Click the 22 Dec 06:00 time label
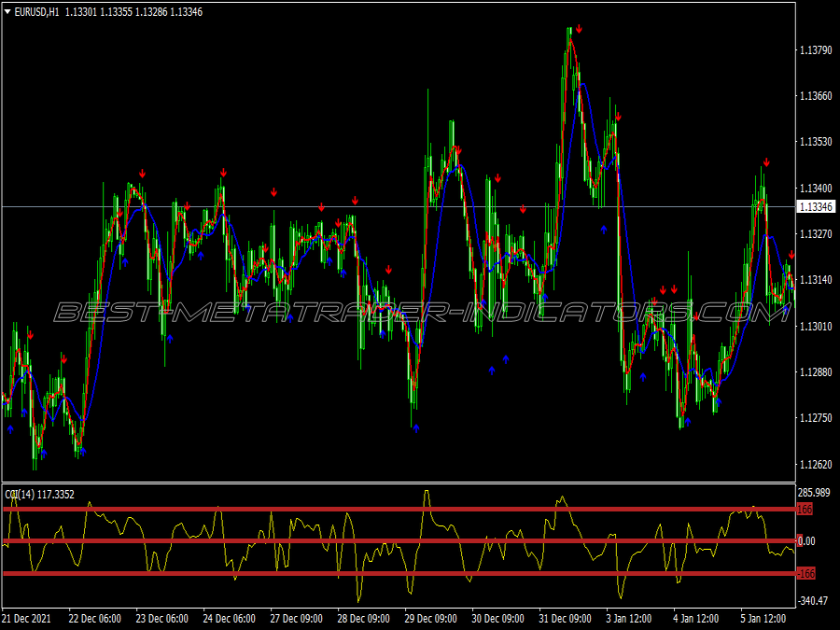This screenshot has height=630, width=840. point(95,618)
